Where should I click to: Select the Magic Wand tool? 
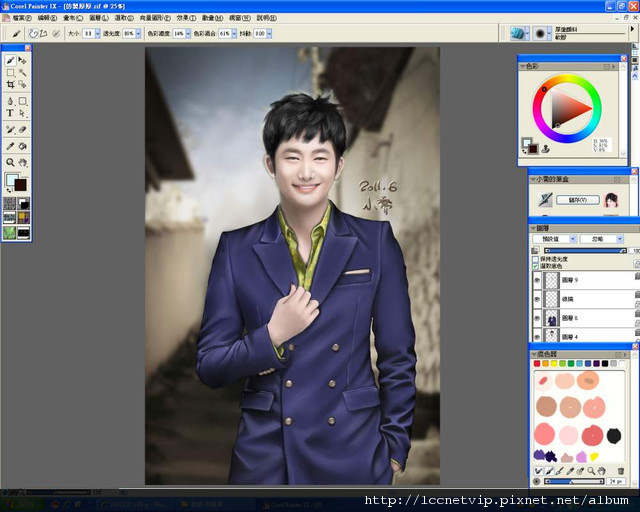(x=22, y=73)
